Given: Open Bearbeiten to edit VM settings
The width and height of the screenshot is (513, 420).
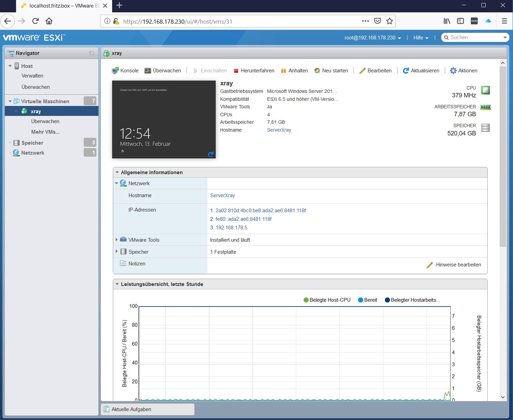Looking at the screenshot, I should (x=375, y=71).
